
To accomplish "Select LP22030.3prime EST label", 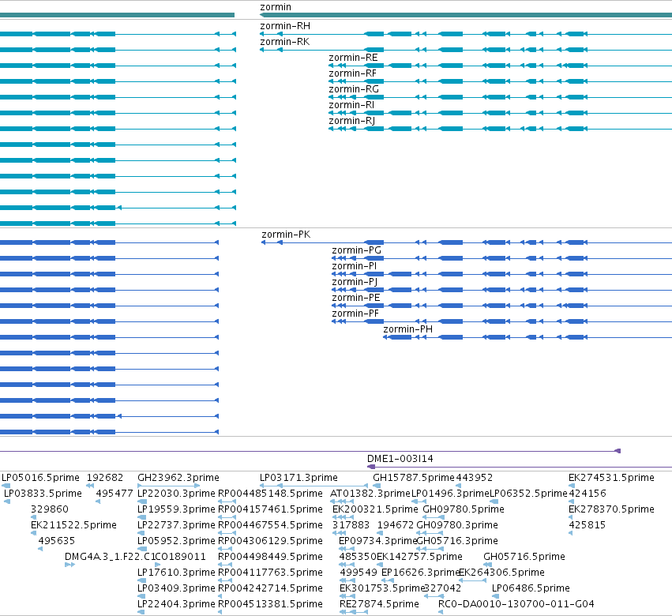I will [x=176, y=494].
